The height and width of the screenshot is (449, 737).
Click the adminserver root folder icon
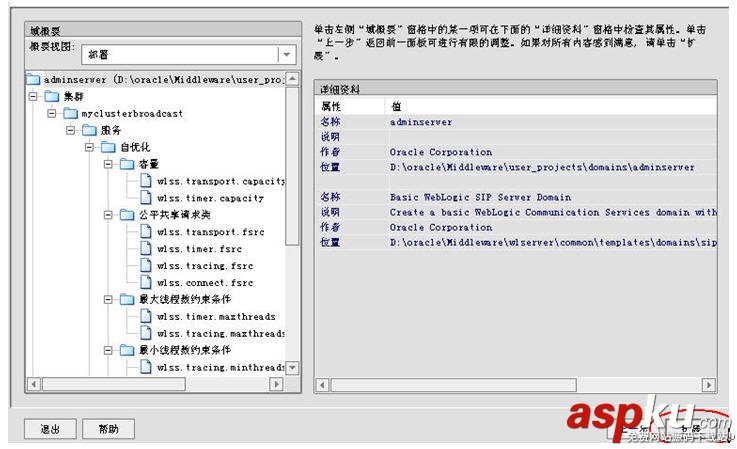33,79
